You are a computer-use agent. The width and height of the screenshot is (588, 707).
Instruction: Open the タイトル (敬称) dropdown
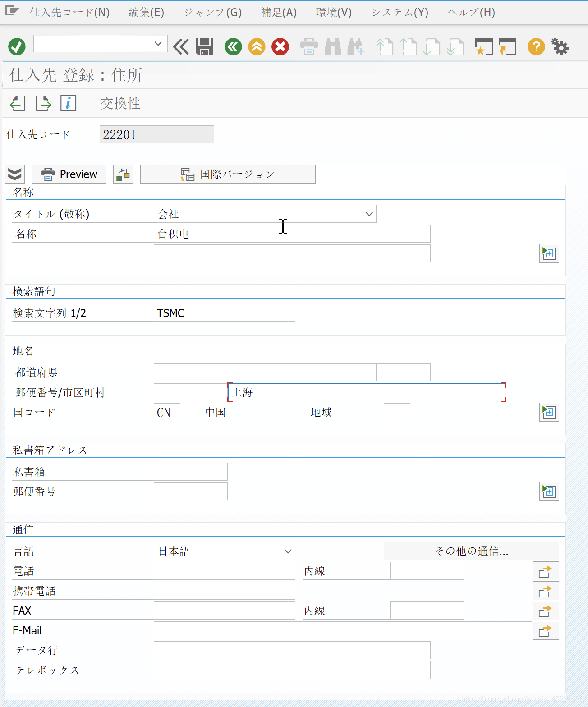coord(369,214)
